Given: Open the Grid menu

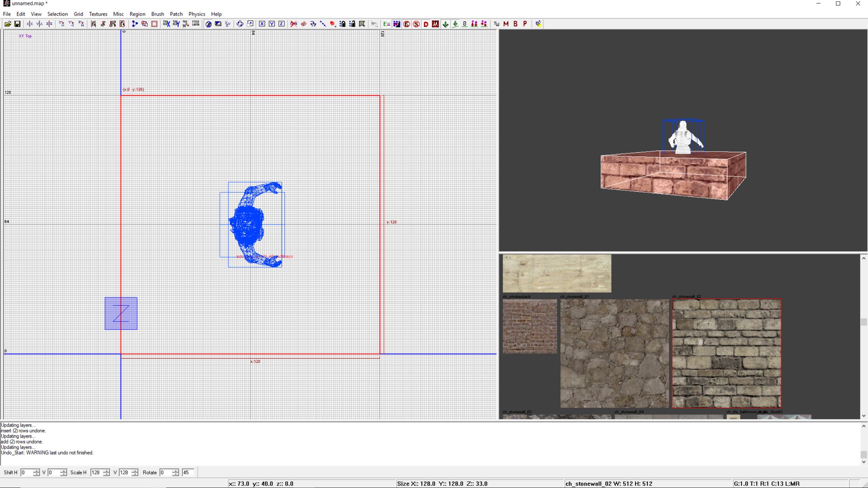Looking at the screenshot, I should point(78,14).
